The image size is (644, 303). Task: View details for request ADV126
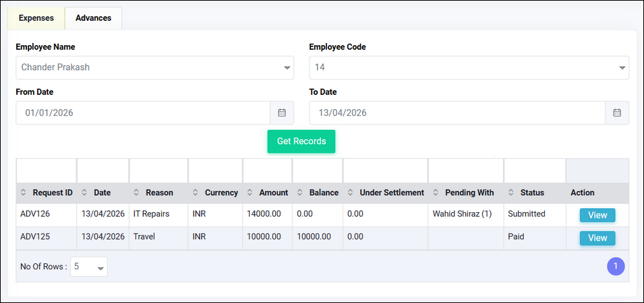click(597, 215)
